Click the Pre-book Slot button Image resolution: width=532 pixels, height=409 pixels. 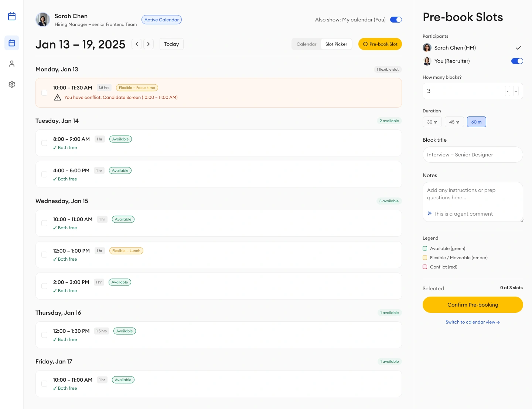[x=380, y=44]
